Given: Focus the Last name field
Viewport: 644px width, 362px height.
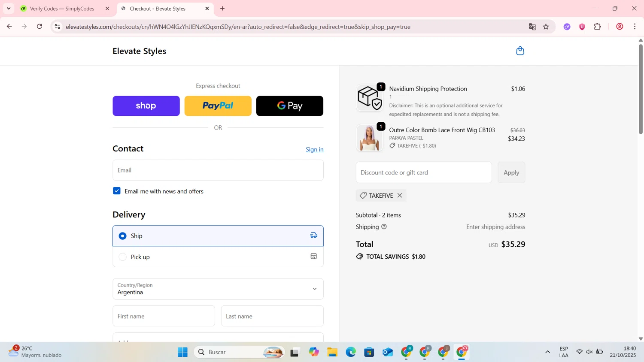Looking at the screenshot, I should (x=272, y=316).
